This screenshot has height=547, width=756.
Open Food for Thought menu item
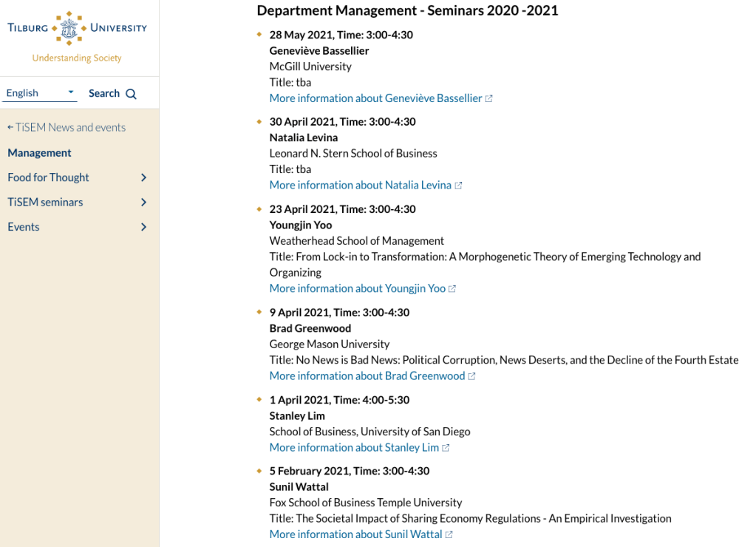pos(48,177)
